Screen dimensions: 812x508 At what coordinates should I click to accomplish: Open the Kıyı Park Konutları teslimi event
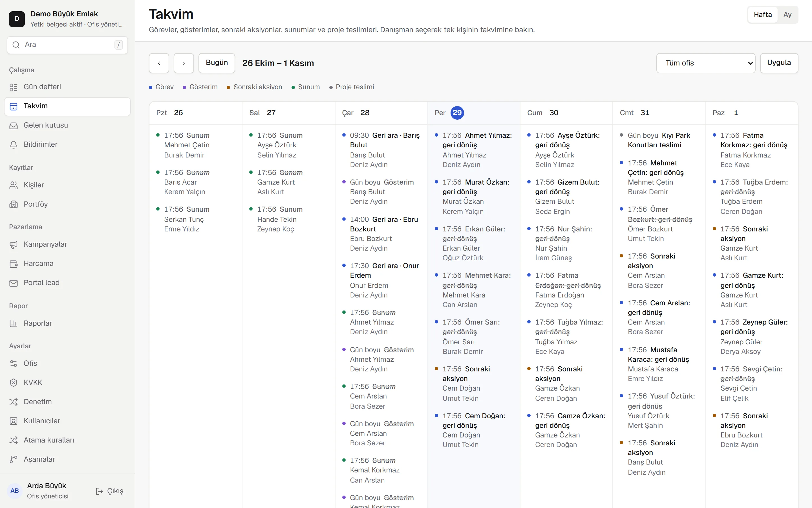(659, 140)
